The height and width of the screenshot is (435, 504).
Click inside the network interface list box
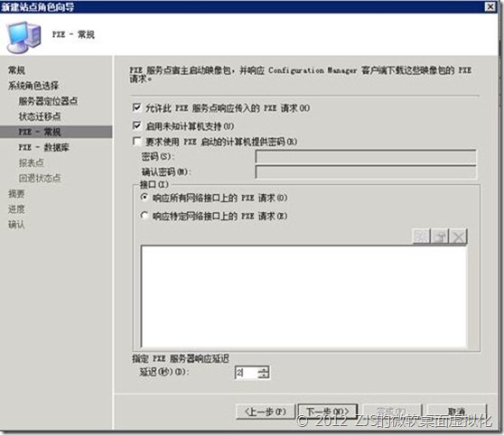(x=303, y=297)
